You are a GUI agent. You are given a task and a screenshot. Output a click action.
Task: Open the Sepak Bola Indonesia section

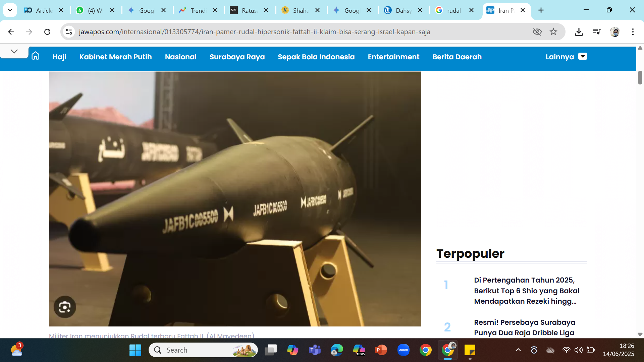tap(316, 57)
